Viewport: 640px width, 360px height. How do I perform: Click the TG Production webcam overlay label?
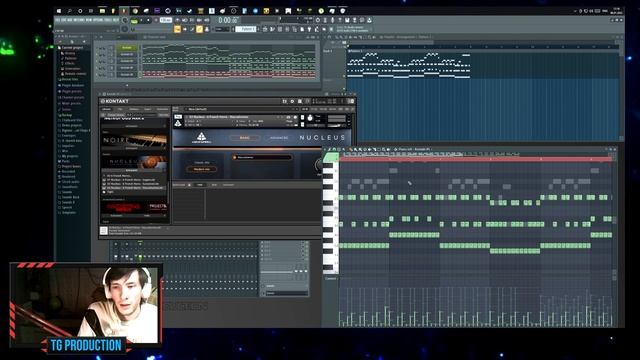pyautogui.click(x=86, y=345)
